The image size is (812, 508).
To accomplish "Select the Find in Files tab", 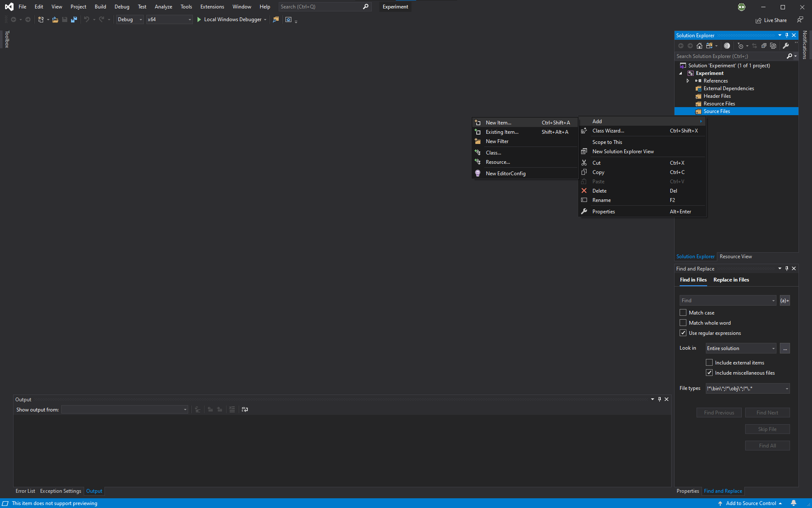I will coord(693,279).
